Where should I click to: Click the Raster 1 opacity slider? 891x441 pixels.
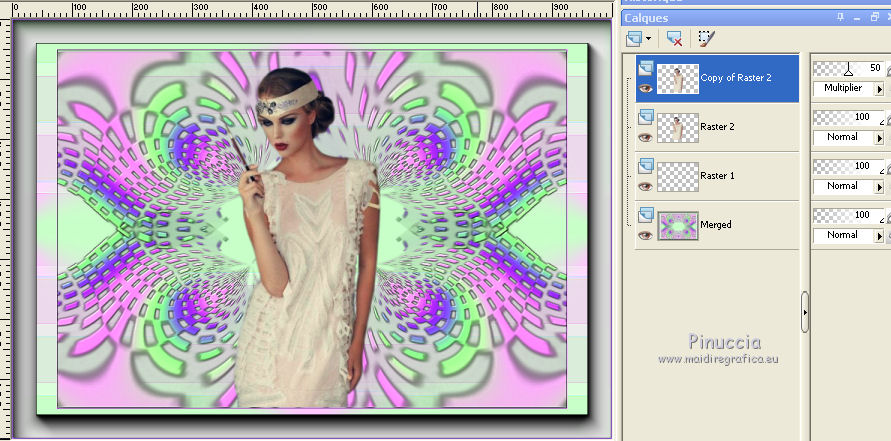tap(848, 167)
